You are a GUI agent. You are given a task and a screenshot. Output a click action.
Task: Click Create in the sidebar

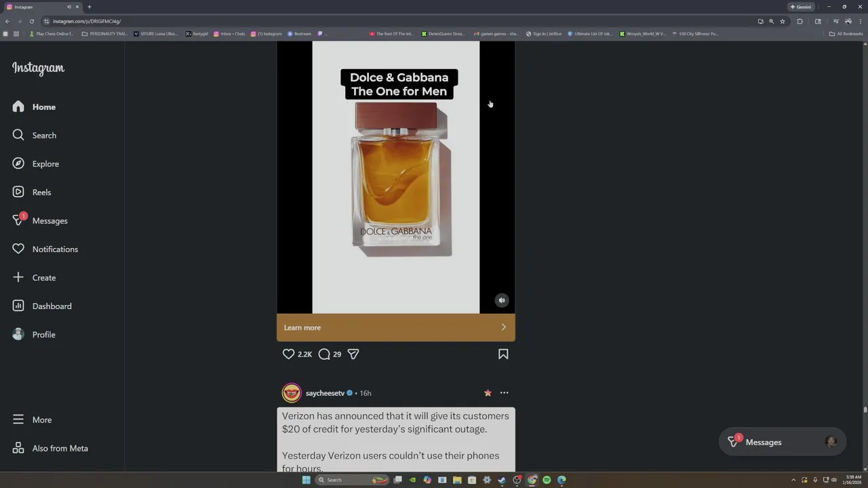coord(34,278)
